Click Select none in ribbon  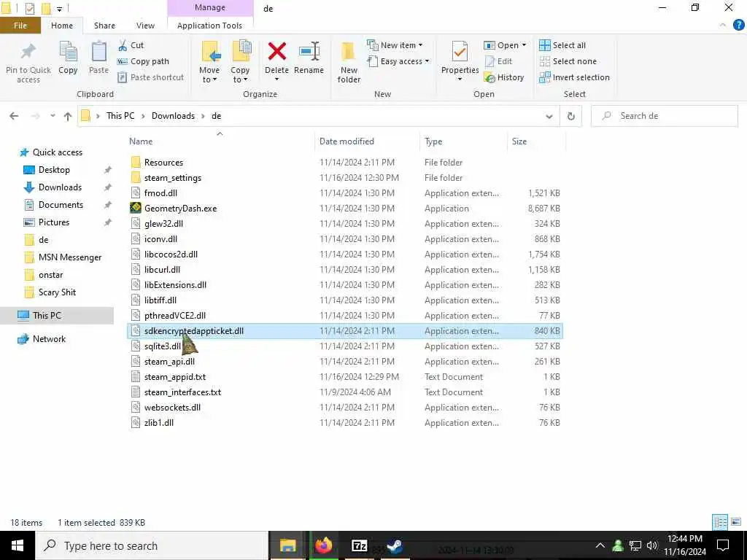coord(568,61)
